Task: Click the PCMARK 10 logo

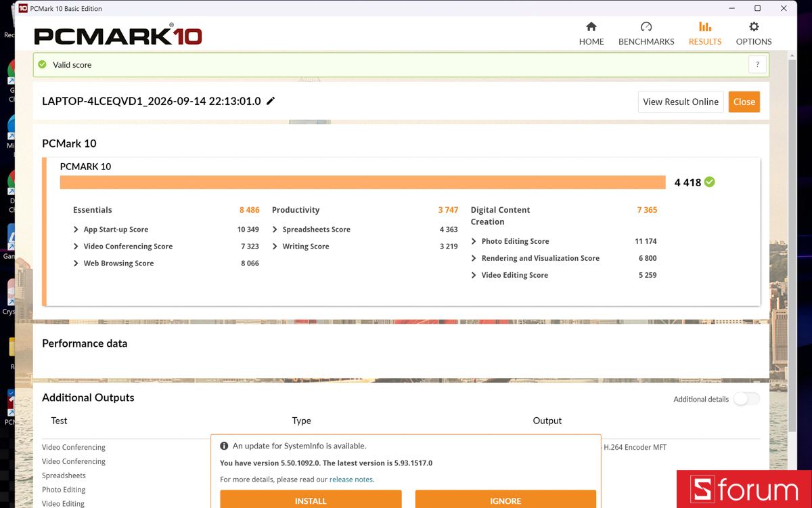Action: (x=118, y=35)
